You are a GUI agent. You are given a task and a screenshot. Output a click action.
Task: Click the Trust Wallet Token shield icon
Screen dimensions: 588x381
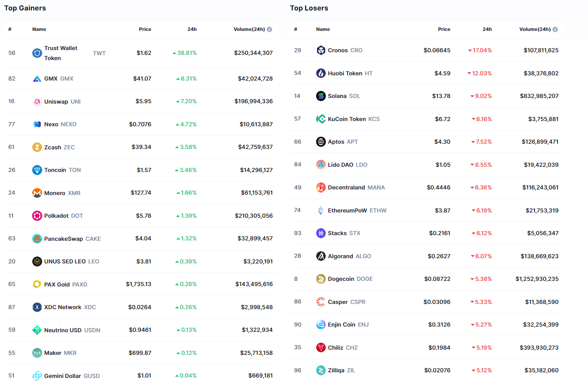coord(37,53)
